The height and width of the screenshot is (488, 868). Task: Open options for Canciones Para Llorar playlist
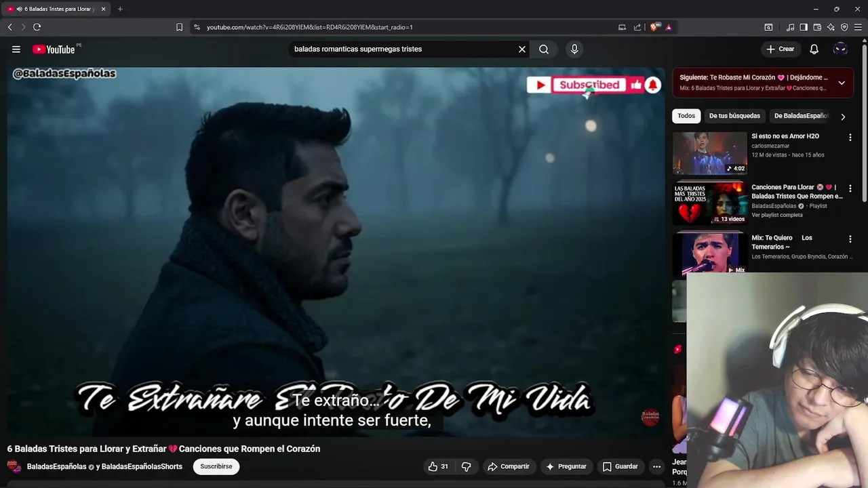(850, 188)
